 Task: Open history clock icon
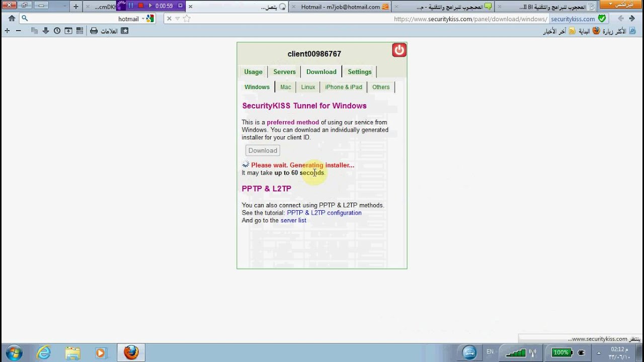click(57, 31)
